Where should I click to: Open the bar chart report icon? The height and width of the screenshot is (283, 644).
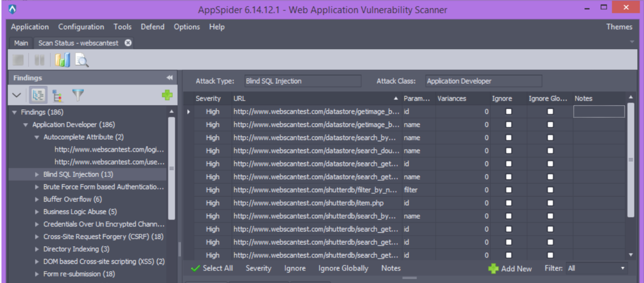(x=63, y=60)
